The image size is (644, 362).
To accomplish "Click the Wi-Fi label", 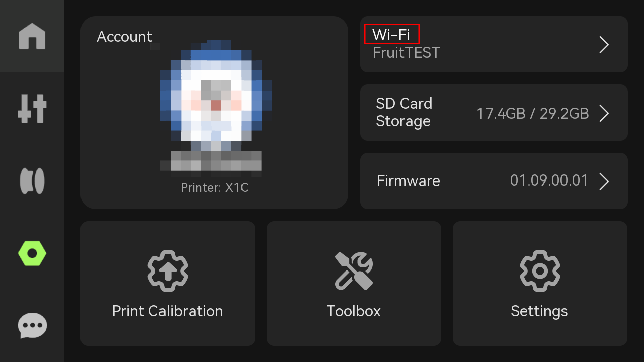I will coord(391,35).
